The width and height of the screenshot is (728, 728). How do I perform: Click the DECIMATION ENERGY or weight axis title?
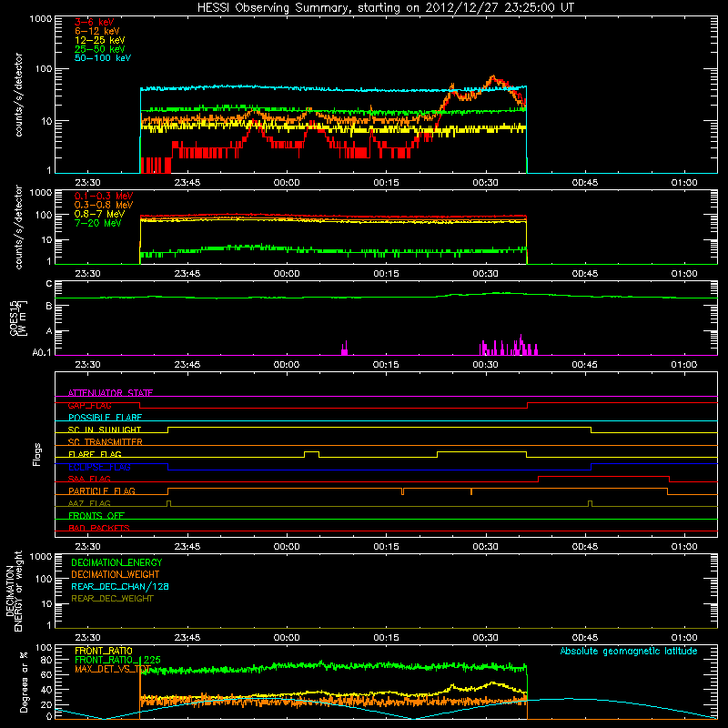click(14, 591)
